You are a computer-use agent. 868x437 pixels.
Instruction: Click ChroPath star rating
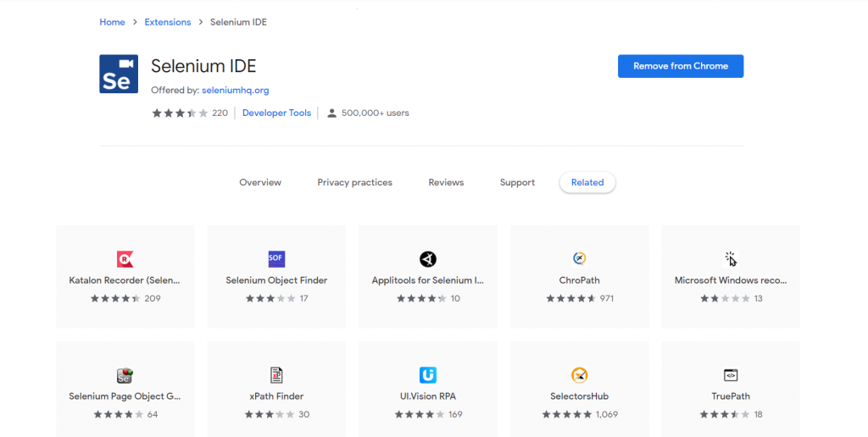pos(570,298)
